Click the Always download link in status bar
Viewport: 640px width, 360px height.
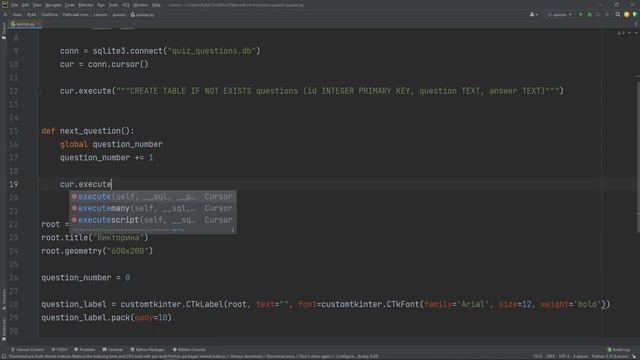click(x=247, y=357)
